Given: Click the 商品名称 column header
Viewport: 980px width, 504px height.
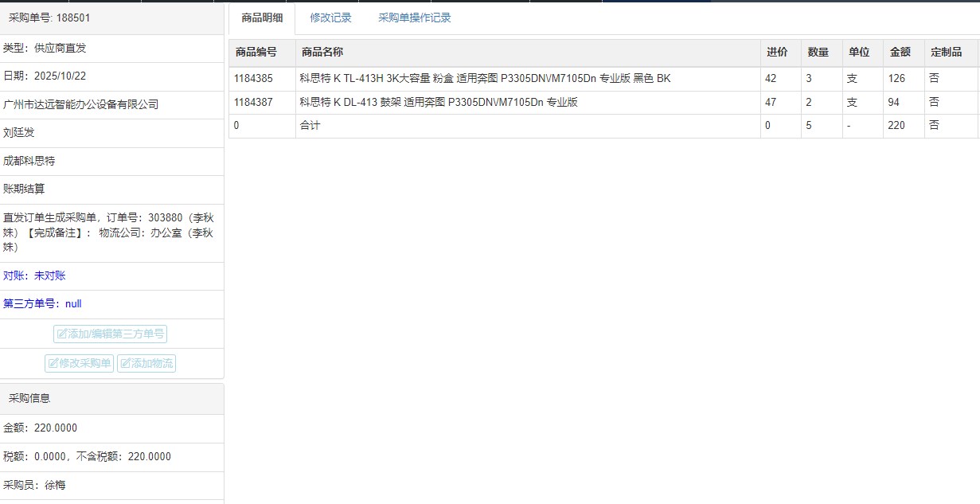Looking at the screenshot, I should pyautogui.click(x=322, y=53).
